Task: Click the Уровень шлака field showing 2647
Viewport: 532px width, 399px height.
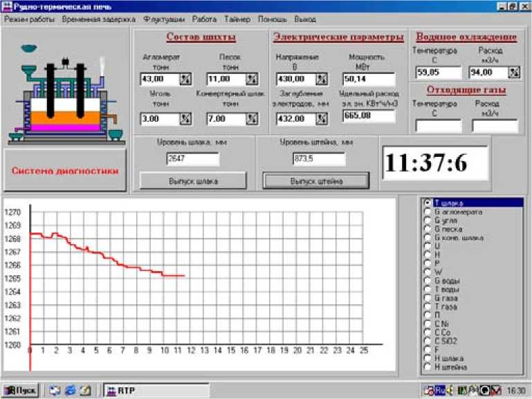Action: tap(192, 159)
